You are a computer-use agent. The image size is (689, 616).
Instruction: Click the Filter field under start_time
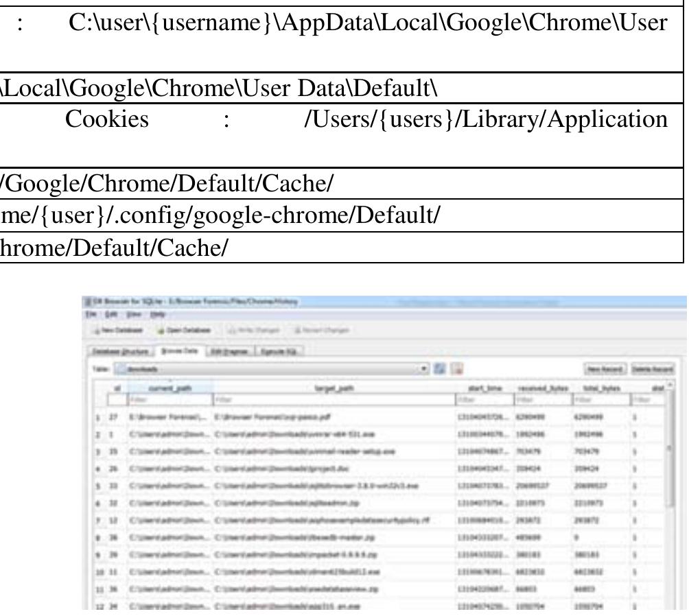[485, 400]
